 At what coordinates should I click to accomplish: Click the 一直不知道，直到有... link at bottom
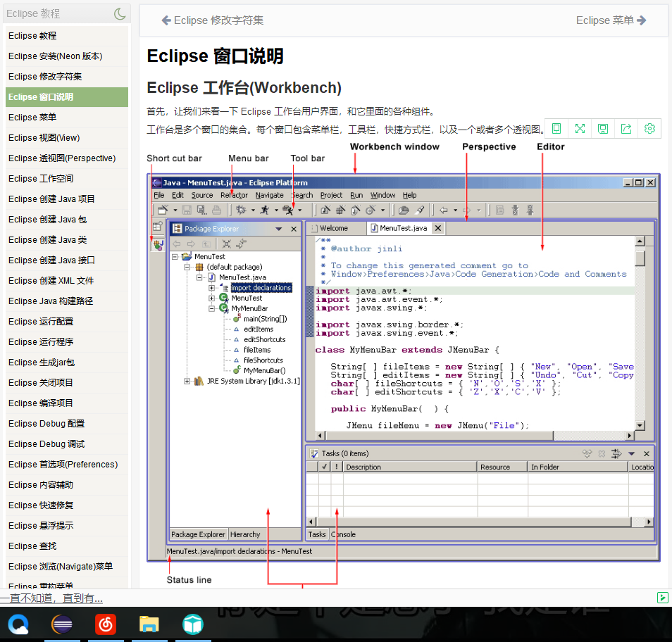click(x=51, y=598)
